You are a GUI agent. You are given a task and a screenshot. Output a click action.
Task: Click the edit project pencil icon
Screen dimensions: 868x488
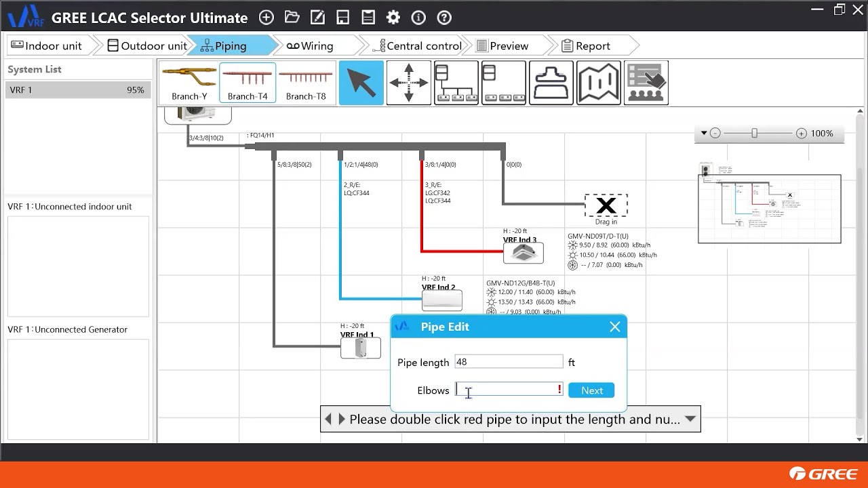point(317,18)
